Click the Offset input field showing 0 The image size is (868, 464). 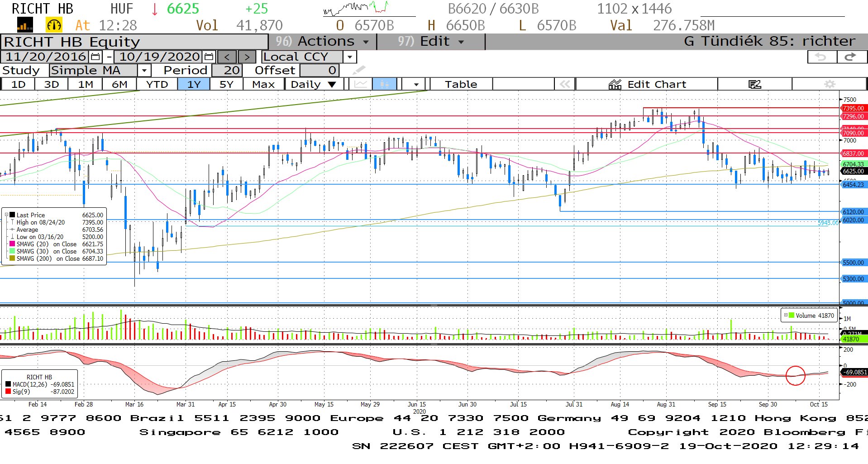(x=320, y=71)
